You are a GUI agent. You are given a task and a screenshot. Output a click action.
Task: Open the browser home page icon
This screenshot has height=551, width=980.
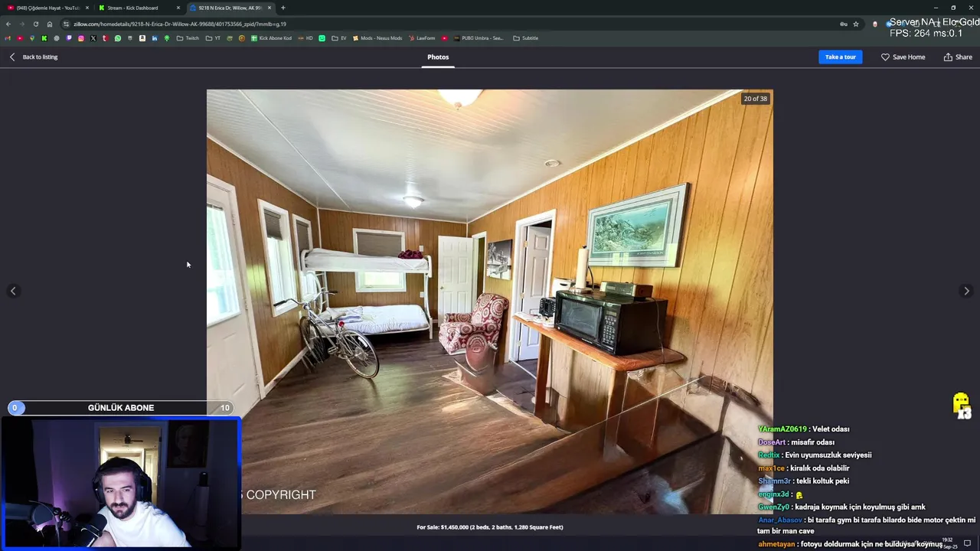pos(50,24)
